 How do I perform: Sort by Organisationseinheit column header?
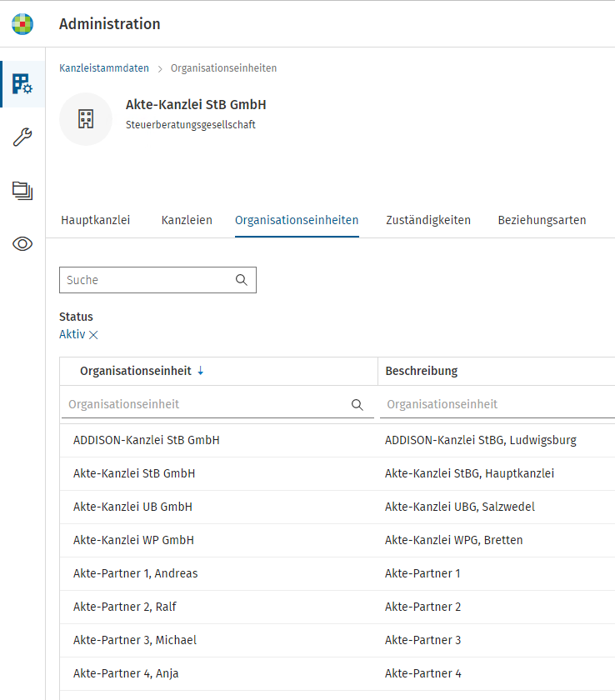pos(136,371)
